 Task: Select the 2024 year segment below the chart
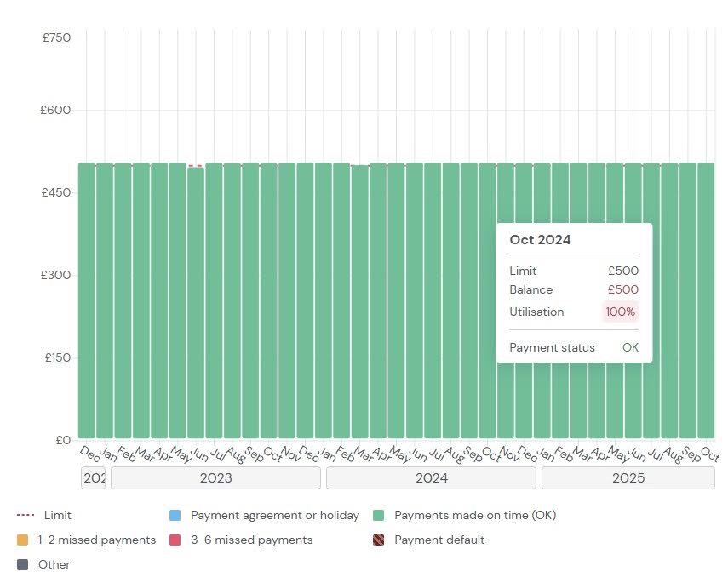tap(432, 478)
